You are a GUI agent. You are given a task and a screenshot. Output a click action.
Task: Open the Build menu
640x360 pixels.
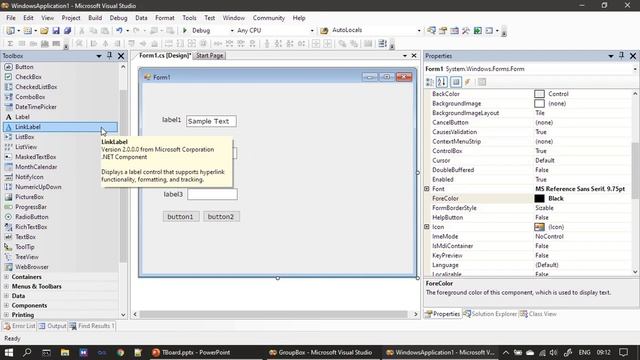[95, 18]
